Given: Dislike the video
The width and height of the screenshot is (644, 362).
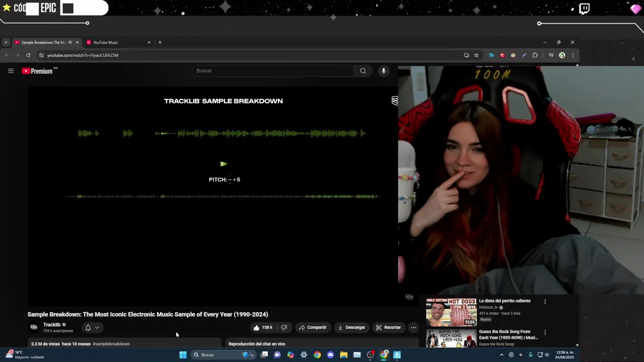Looking at the screenshot, I should (284, 327).
